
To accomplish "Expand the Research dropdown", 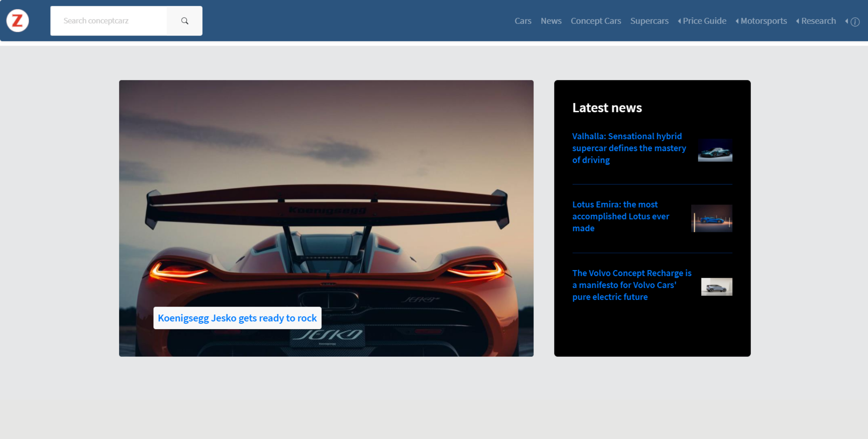I will coord(816,21).
